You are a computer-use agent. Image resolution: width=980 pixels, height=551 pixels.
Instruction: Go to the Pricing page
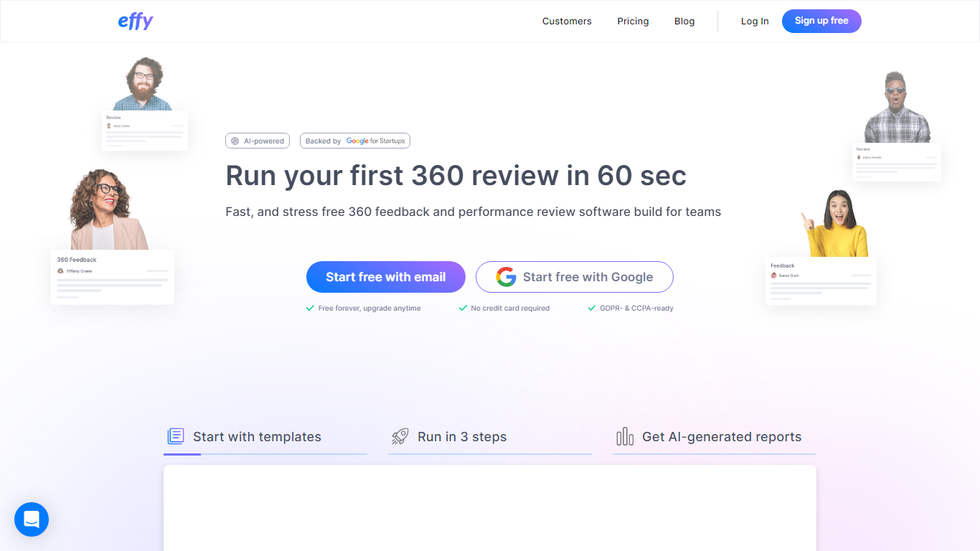[633, 22]
